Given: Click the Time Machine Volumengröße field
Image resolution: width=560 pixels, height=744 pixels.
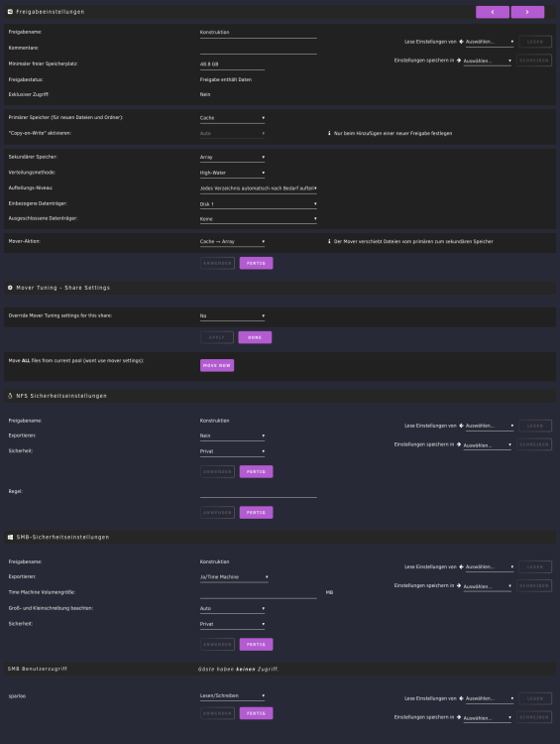Looking at the screenshot, I should pos(258,593).
